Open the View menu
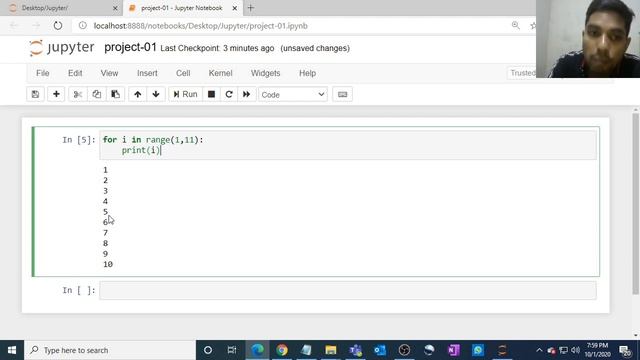Image resolution: width=640 pixels, height=360 pixels. tap(109, 73)
